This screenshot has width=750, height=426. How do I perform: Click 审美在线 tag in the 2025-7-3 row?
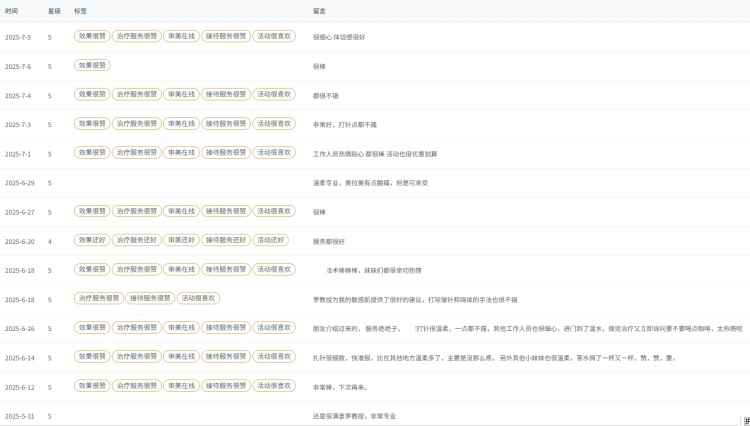click(x=181, y=123)
